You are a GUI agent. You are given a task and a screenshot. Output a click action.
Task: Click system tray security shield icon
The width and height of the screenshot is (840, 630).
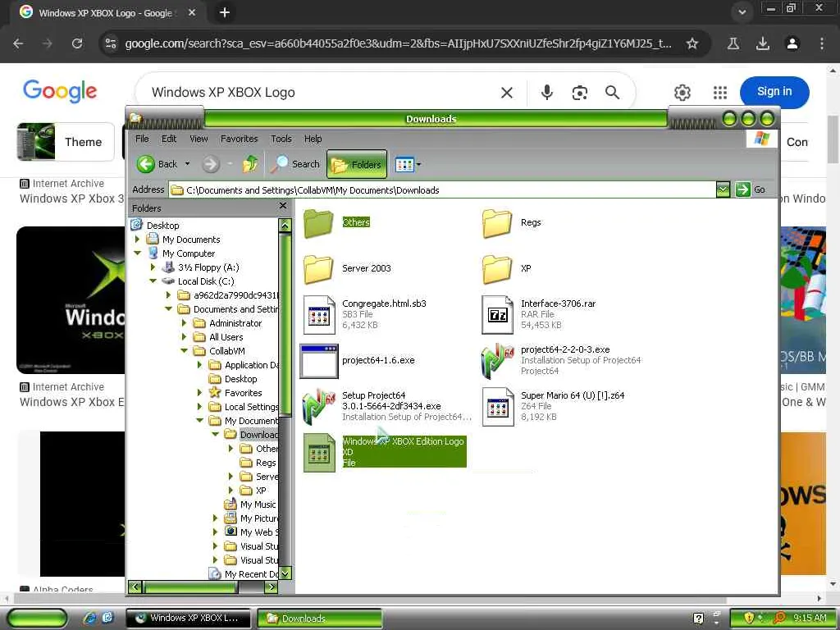click(x=748, y=618)
